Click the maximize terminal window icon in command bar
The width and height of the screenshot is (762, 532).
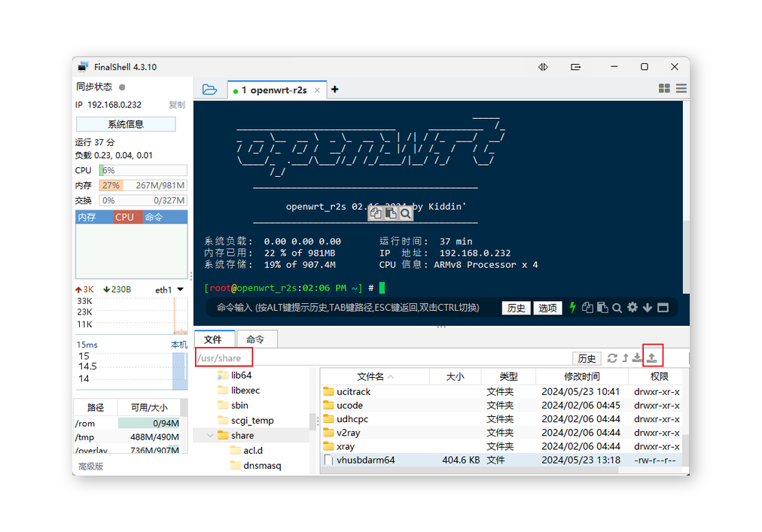663,308
